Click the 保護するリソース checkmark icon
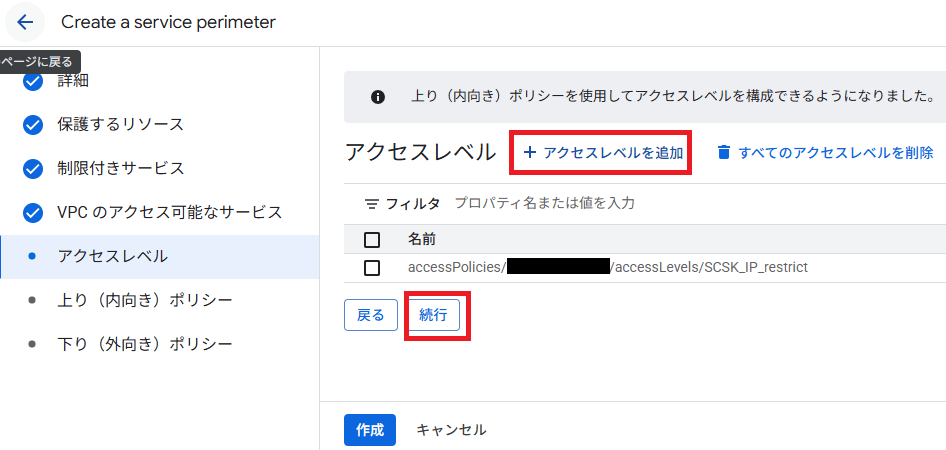The image size is (946, 450). pos(33,125)
